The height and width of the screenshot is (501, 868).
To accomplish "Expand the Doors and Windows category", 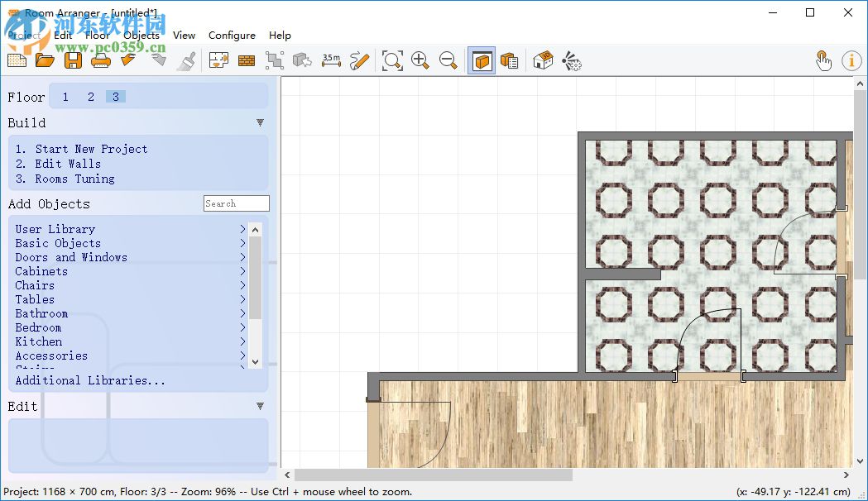I will point(71,257).
